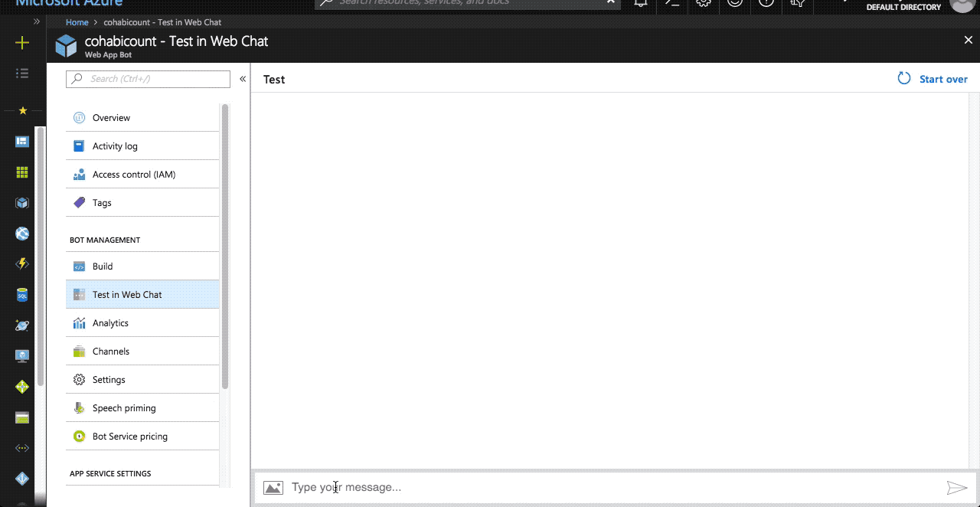Click the favorites sidebar vertical scrollbar
Screen dimensions: 980x507
pos(41,257)
